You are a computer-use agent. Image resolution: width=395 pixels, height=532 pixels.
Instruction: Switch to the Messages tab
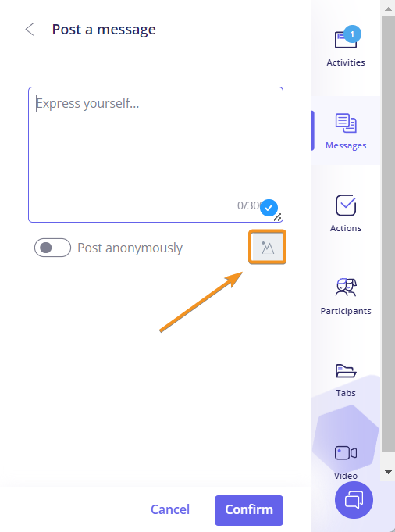(x=346, y=130)
